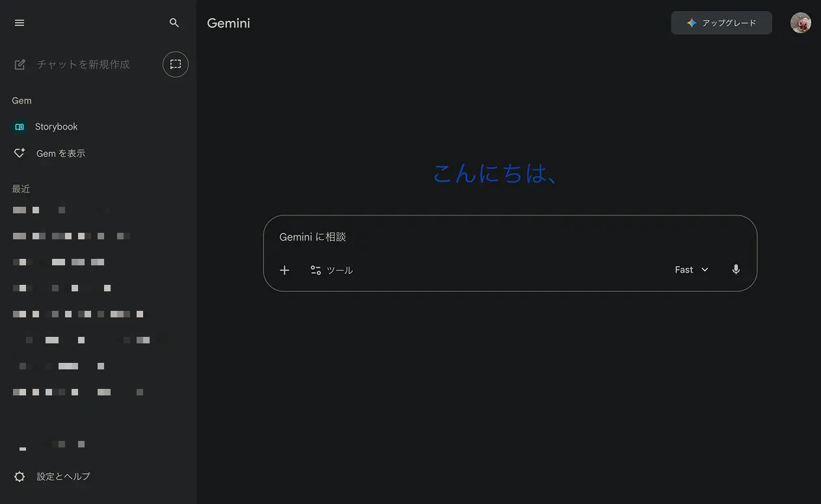Start a temporary chat using the frame icon

(175, 64)
